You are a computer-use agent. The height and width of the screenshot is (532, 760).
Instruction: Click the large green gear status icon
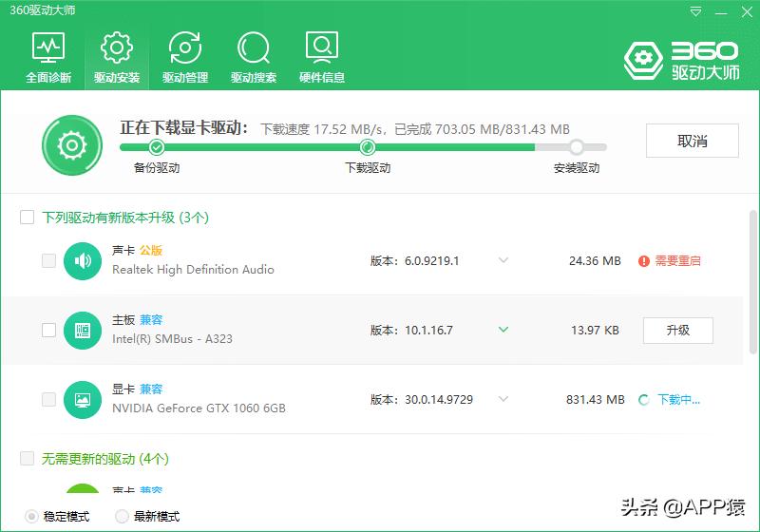point(72,144)
